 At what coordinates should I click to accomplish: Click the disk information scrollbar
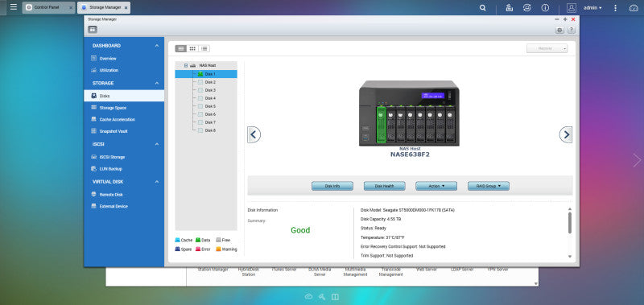tap(570, 223)
